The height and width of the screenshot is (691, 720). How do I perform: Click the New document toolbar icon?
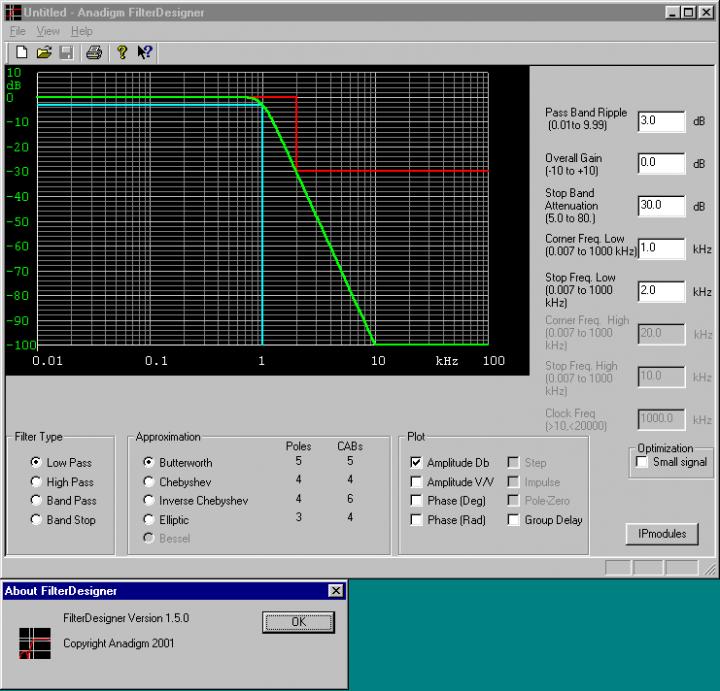pyautogui.click(x=21, y=53)
